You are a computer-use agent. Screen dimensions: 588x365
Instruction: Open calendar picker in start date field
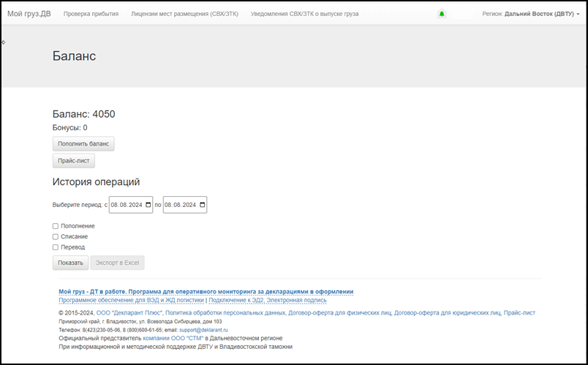click(148, 205)
